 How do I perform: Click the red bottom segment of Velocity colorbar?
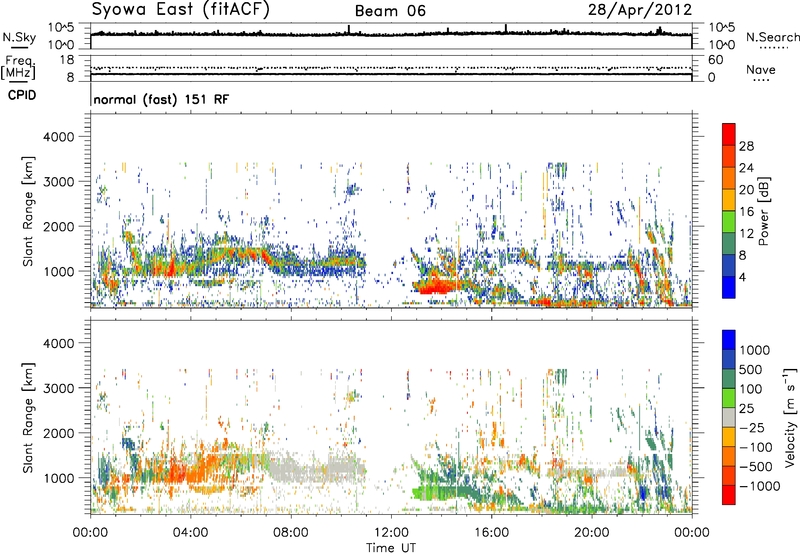[729, 495]
